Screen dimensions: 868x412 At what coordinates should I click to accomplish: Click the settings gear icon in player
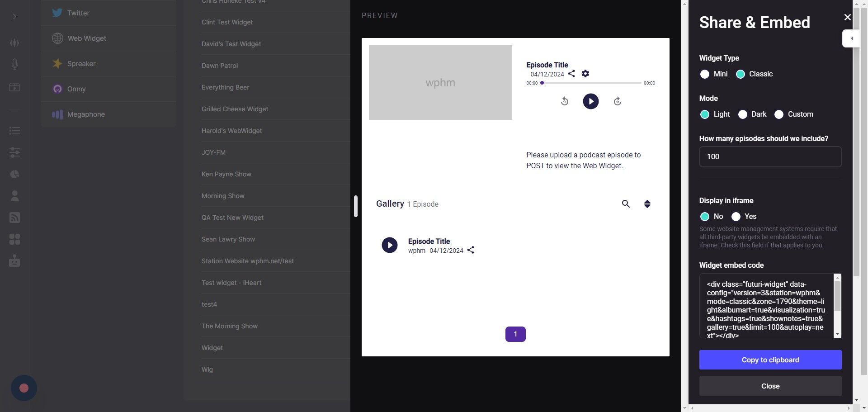(585, 74)
